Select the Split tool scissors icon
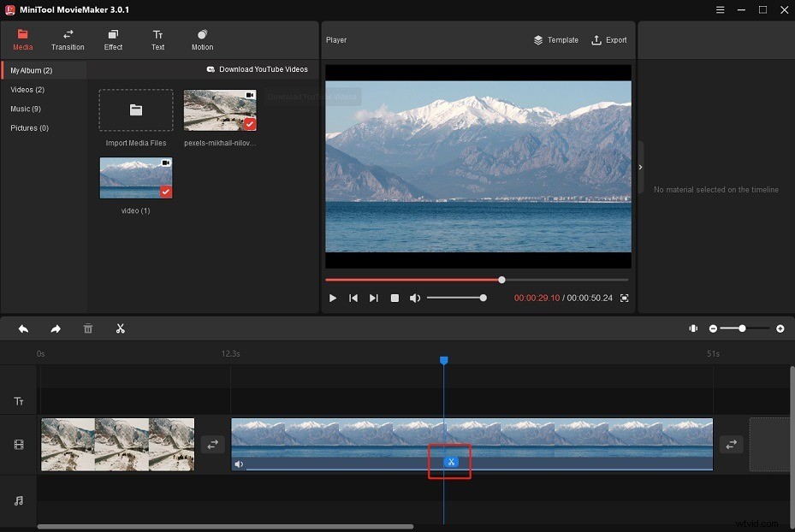 (120, 328)
